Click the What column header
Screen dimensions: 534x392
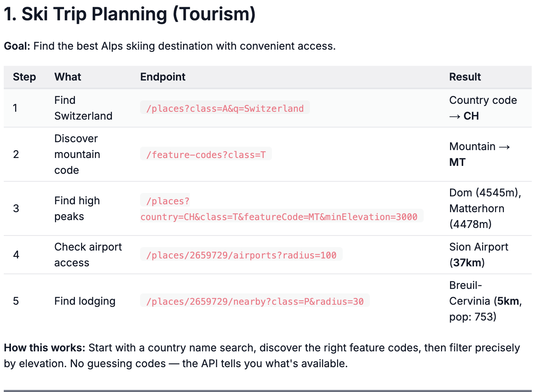coord(67,77)
